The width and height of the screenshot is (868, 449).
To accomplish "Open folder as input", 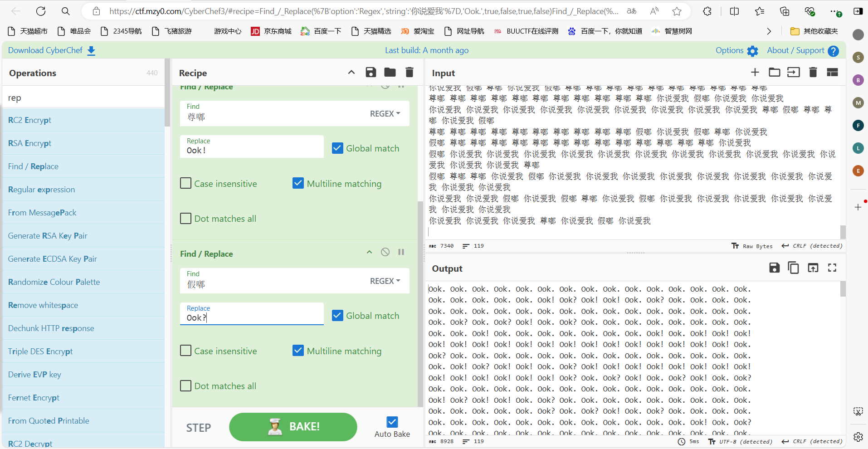I will (x=774, y=72).
